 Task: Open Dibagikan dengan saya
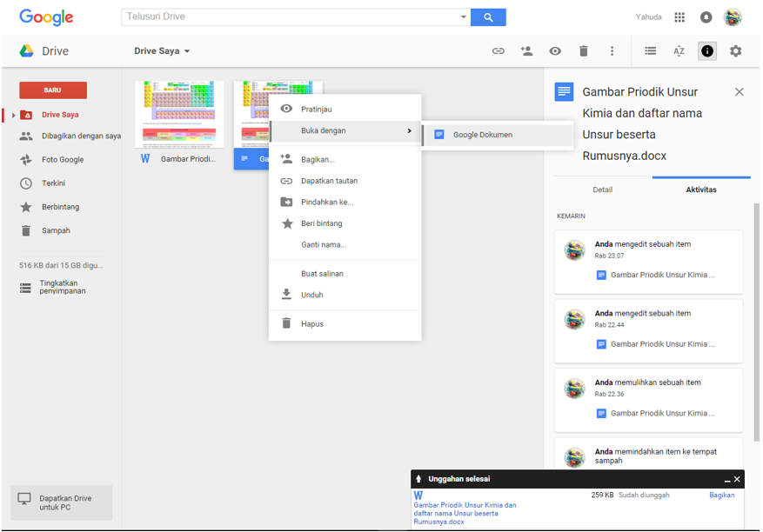(81, 136)
